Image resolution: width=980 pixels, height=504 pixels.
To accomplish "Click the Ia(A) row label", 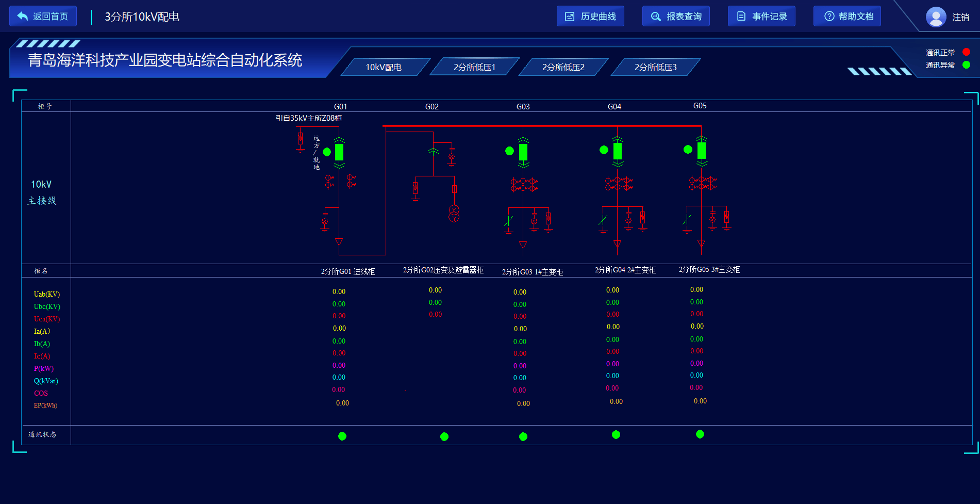I will coord(42,331).
